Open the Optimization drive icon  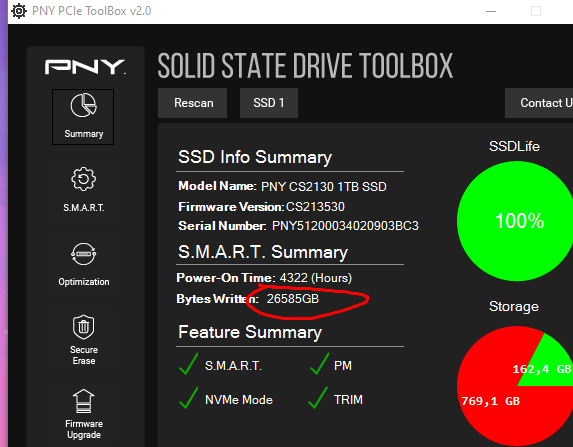coord(83,254)
